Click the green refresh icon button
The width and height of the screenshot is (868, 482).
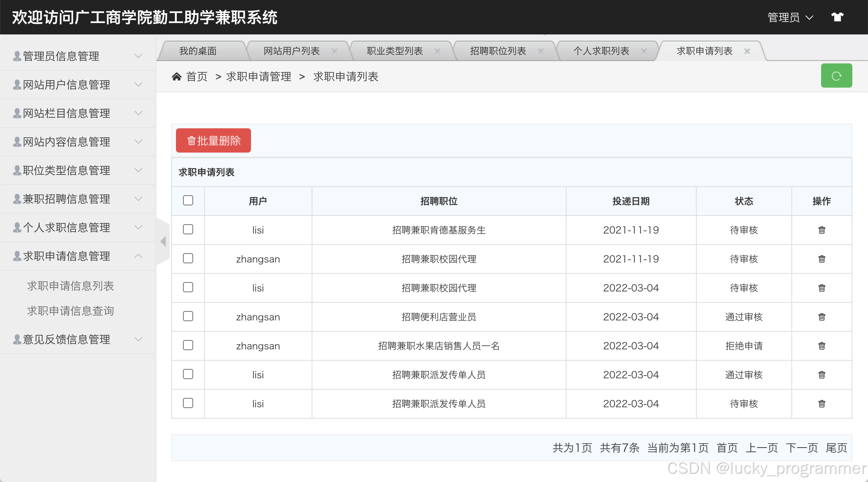(x=836, y=76)
